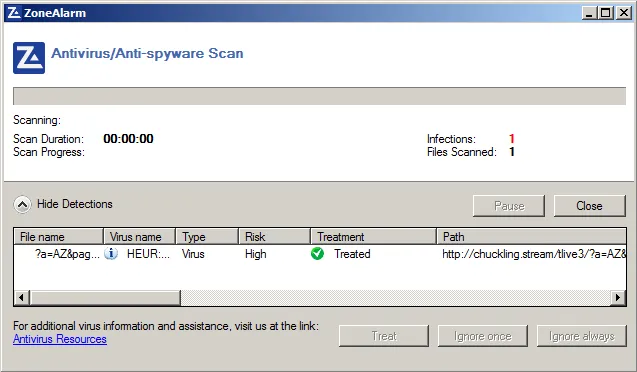Click the horizontal scrollbar thumb
This screenshot has width=637, height=372.
(x=105, y=298)
